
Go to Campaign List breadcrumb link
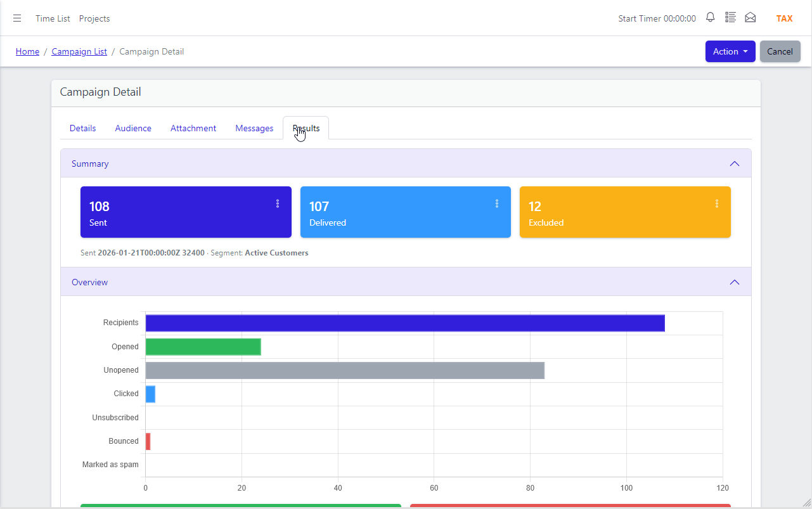point(79,51)
